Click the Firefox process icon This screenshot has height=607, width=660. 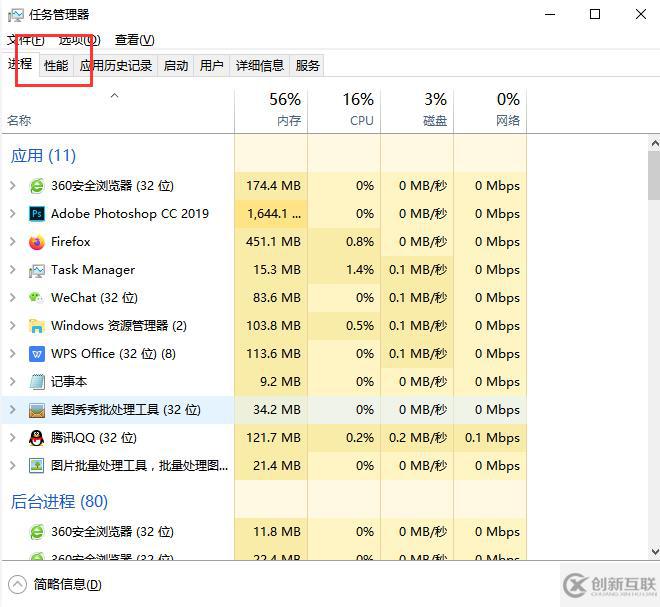click(37, 242)
